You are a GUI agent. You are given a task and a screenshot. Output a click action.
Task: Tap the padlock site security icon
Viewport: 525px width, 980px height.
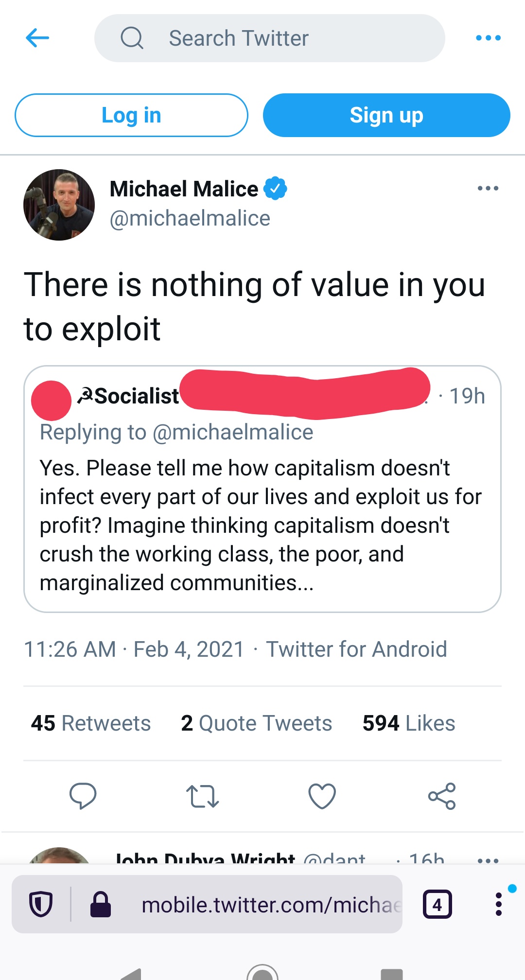(101, 904)
